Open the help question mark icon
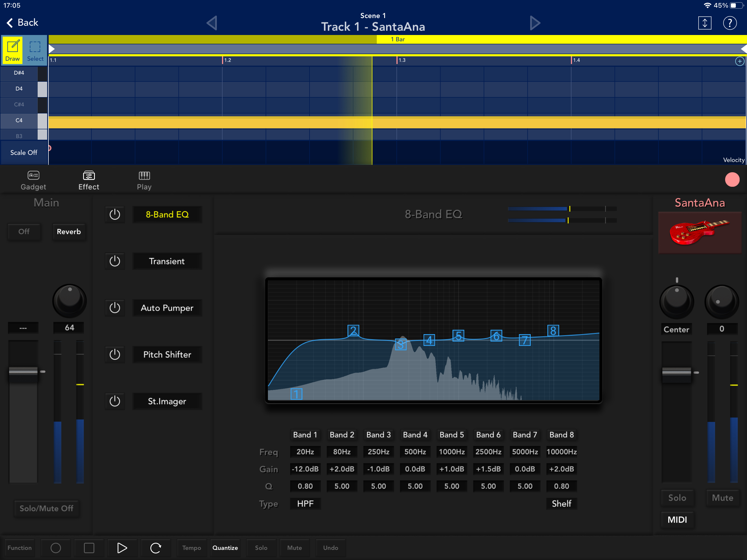The width and height of the screenshot is (747, 560). tap(730, 23)
